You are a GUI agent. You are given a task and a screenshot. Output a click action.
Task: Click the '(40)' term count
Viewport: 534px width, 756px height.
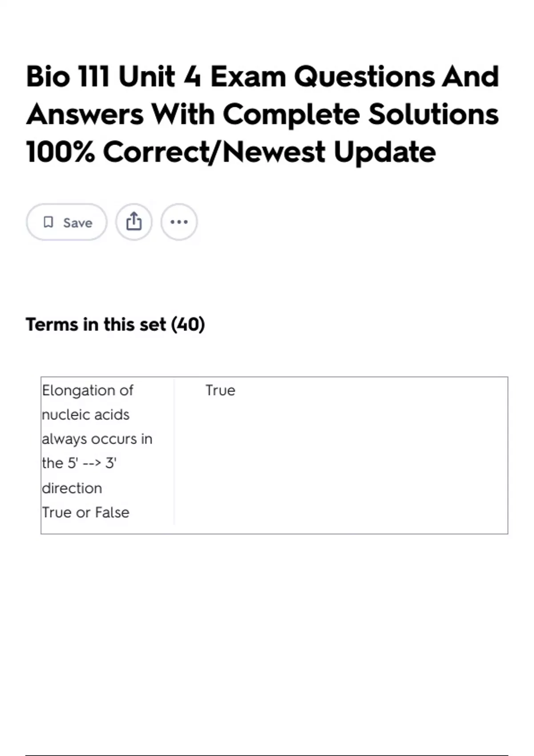[x=188, y=324]
